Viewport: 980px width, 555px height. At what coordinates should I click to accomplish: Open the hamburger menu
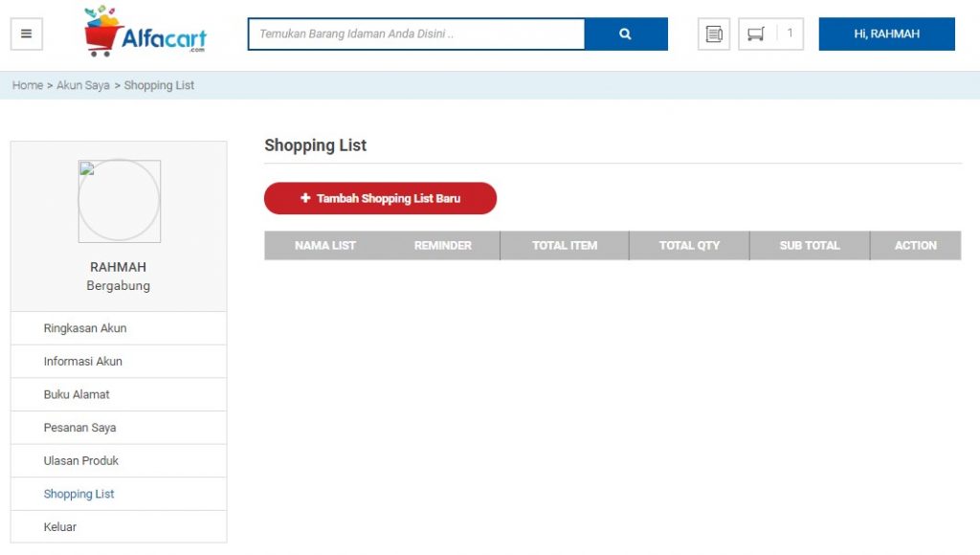pos(26,33)
